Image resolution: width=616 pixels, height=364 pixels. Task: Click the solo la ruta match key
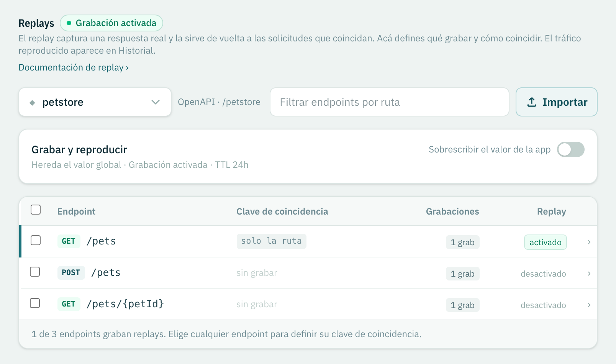272,241
